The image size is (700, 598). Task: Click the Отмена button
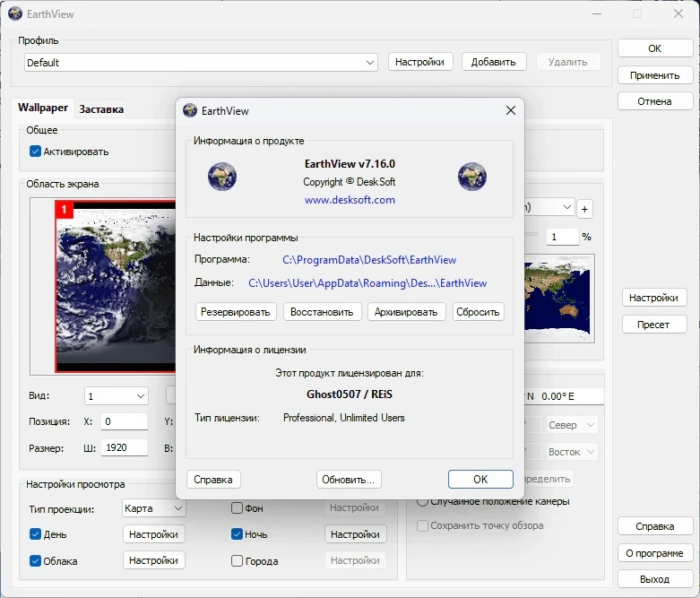click(655, 101)
